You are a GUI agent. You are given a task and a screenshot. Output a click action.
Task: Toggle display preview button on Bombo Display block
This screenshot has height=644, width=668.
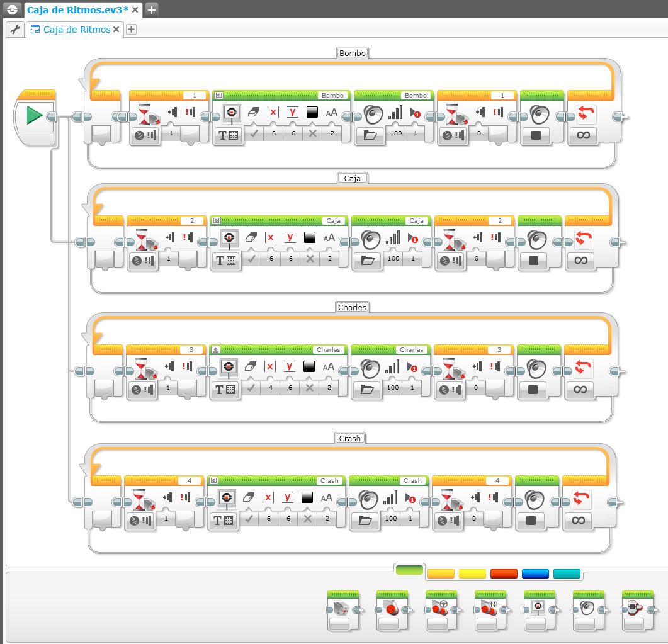tap(218, 96)
